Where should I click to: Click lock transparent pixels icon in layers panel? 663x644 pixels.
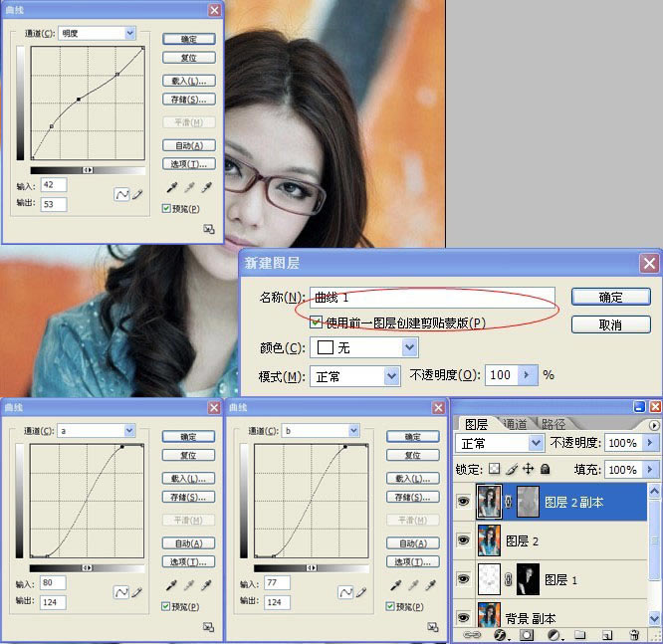495,469
